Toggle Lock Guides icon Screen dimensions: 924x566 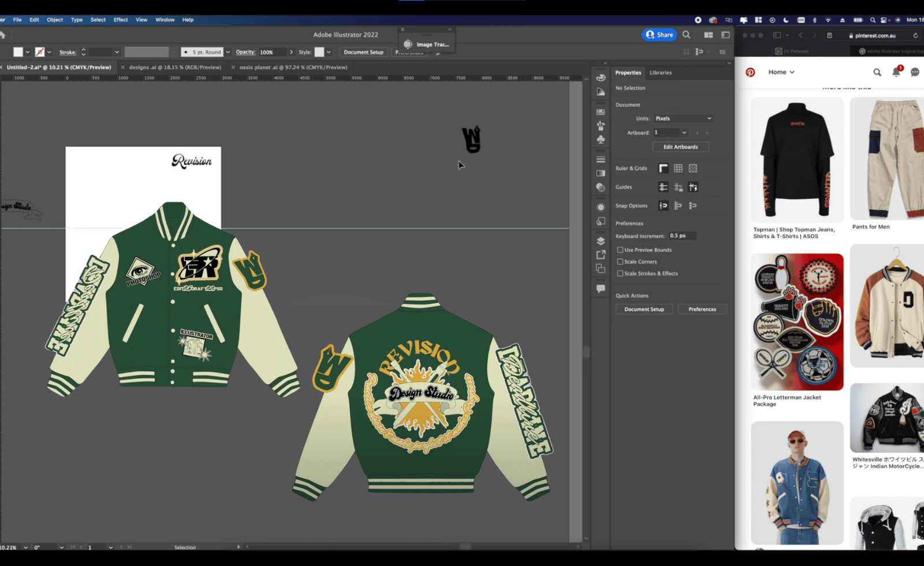(x=678, y=187)
